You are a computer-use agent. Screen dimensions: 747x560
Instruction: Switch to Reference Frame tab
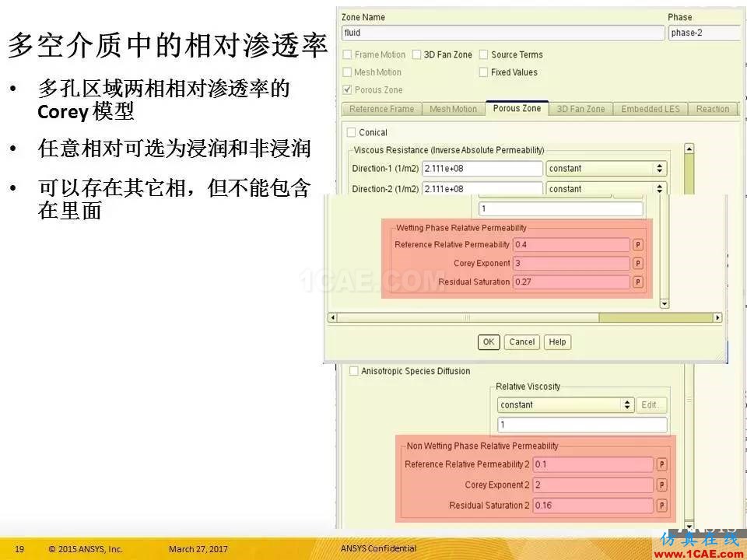tap(381, 109)
